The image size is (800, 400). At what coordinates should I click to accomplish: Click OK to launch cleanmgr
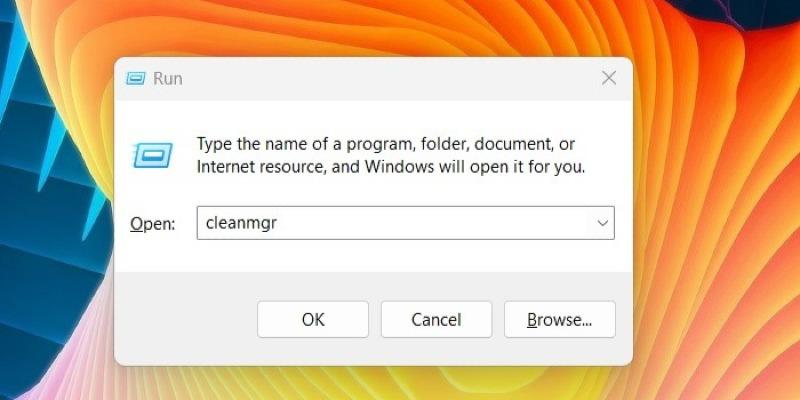[313, 319]
